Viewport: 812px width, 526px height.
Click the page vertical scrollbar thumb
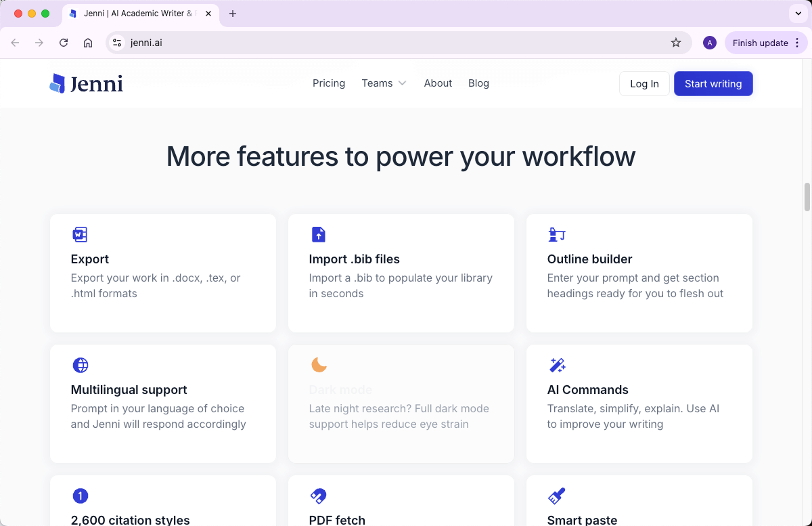point(807,196)
